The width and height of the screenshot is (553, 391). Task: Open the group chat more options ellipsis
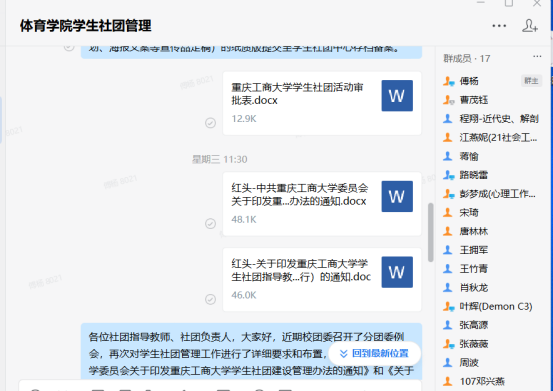[x=499, y=26]
